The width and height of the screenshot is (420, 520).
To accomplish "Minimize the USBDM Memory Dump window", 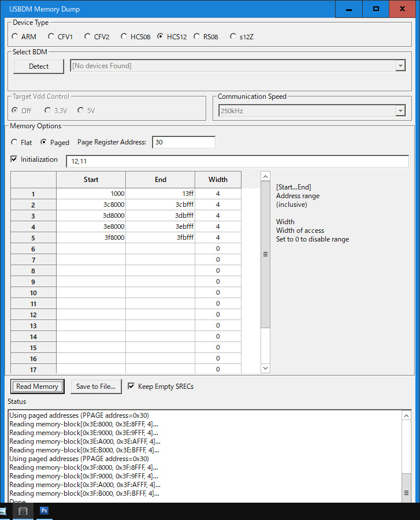I will coord(349,9).
